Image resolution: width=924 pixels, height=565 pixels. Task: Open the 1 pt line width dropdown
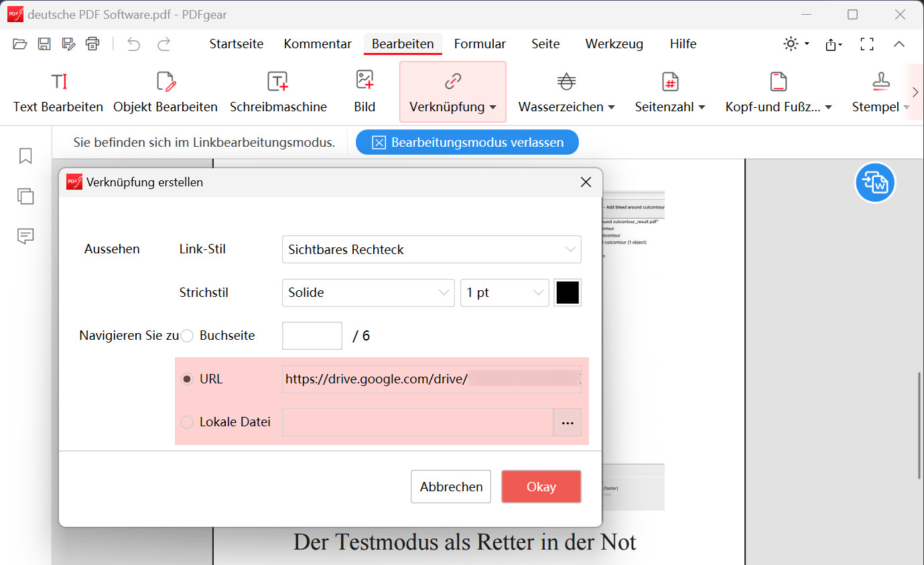[504, 293]
